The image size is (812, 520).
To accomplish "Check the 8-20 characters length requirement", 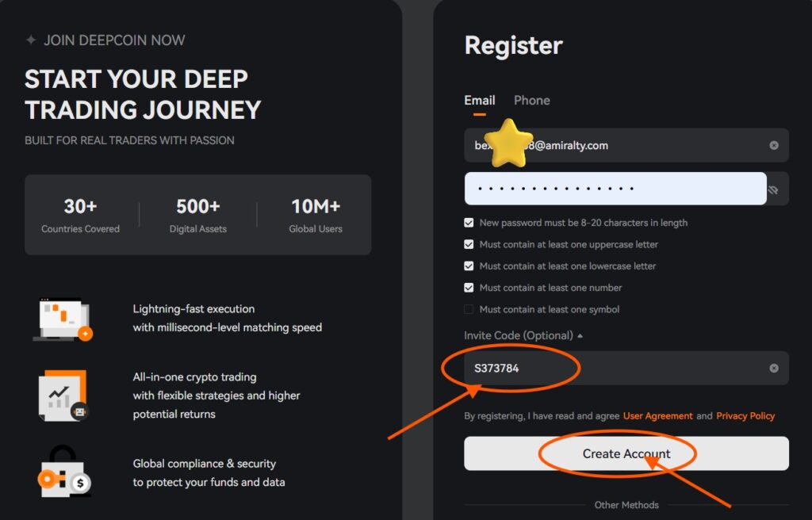I will click(469, 223).
